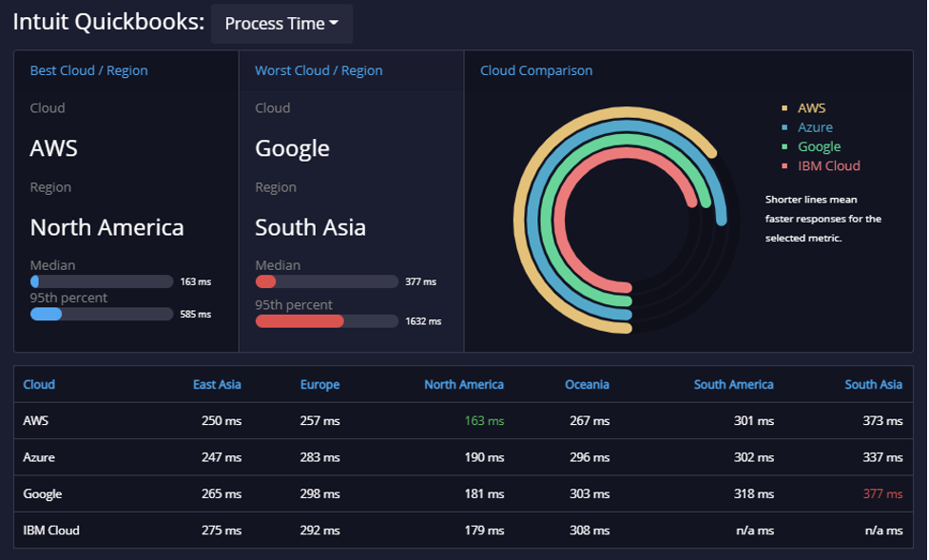The height and width of the screenshot is (560, 929).
Task: Click the AWS yellow legend marker
Action: pos(784,107)
